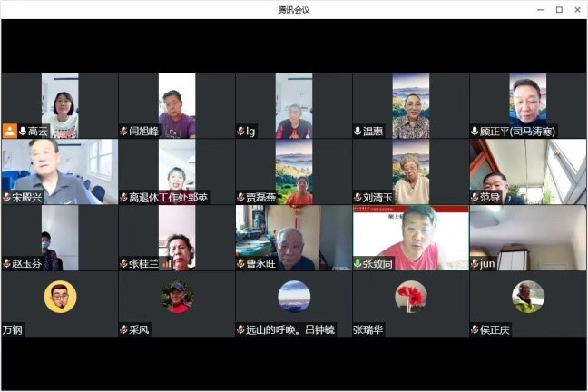The height and width of the screenshot is (392, 588).
Task: Click the microphone icon of 顾正平(司马涛骞)
Action: pos(475,131)
